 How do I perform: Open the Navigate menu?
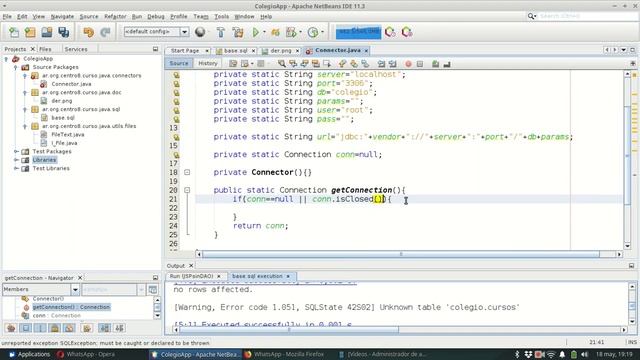click(62, 17)
